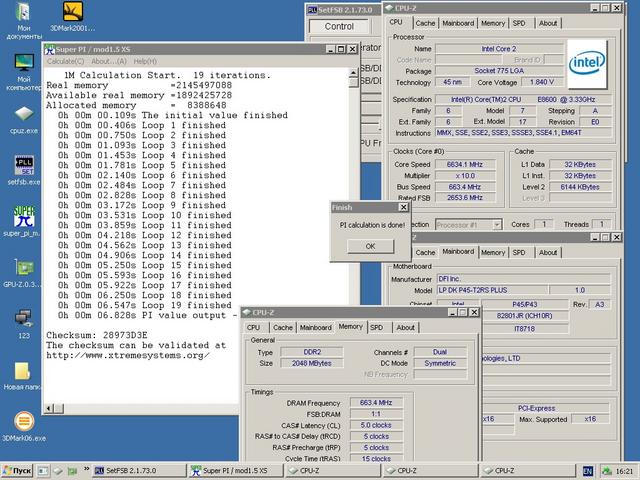
Task: Click the Multiplier x 10.0 value
Action: 465,176
